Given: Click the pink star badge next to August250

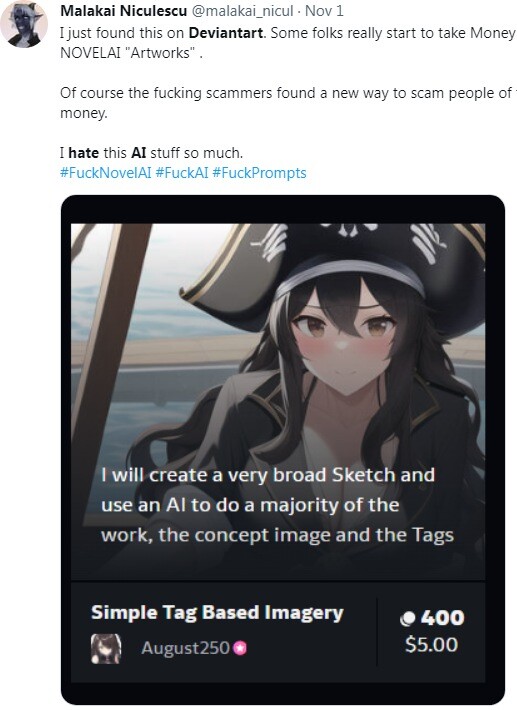Looking at the screenshot, I should [x=239, y=648].
